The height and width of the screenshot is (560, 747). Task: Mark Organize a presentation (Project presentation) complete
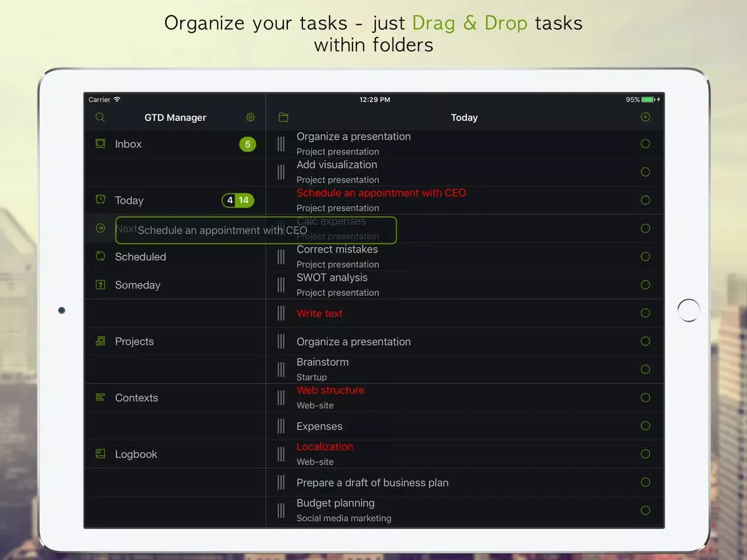(x=646, y=144)
